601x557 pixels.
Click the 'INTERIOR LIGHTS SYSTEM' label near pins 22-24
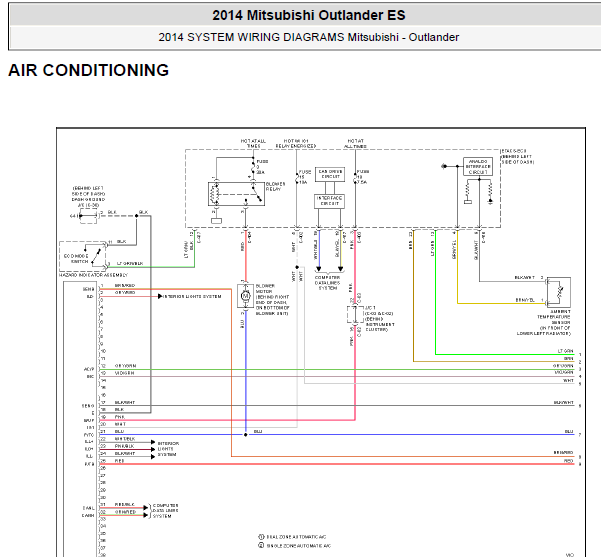coord(167,449)
